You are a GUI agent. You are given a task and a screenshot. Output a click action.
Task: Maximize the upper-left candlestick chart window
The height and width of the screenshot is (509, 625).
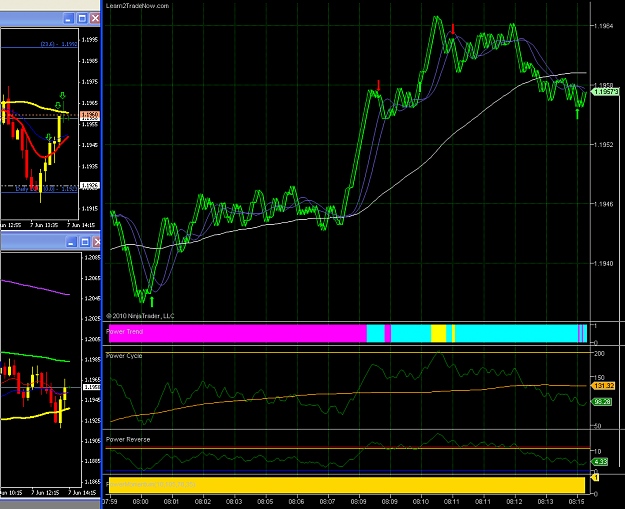(82, 18)
